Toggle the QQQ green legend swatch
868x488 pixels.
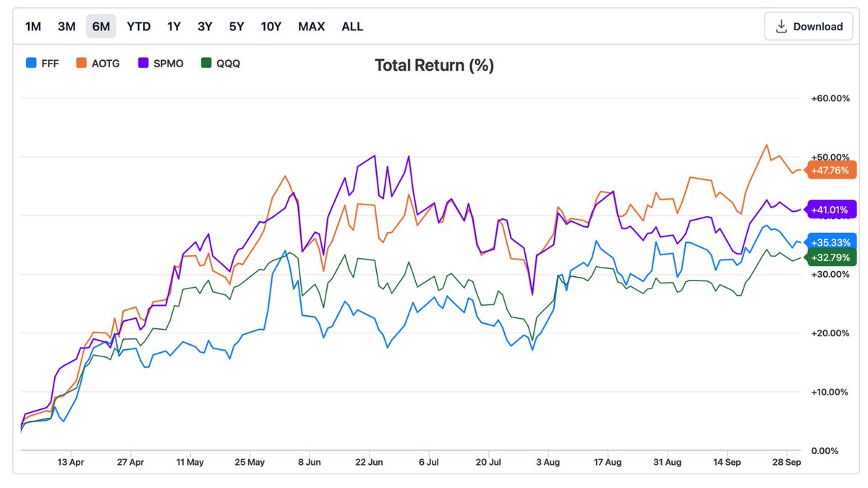click(x=206, y=64)
